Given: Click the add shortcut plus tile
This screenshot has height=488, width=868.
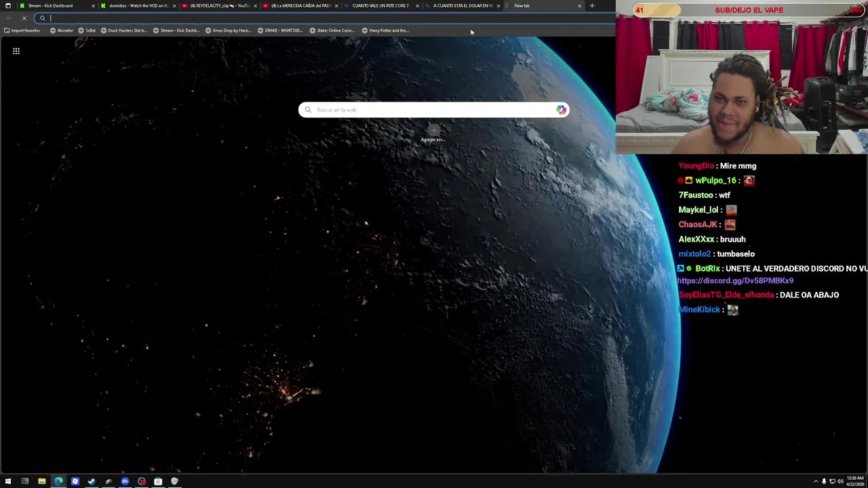Looking at the screenshot, I should 433,130.
